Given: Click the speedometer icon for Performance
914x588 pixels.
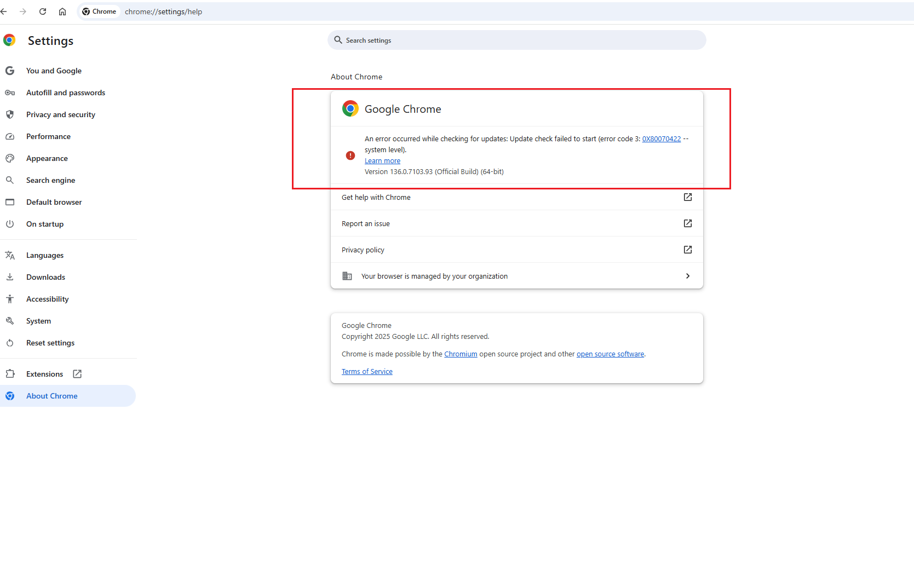Looking at the screenshot, I should pos(10,136).
